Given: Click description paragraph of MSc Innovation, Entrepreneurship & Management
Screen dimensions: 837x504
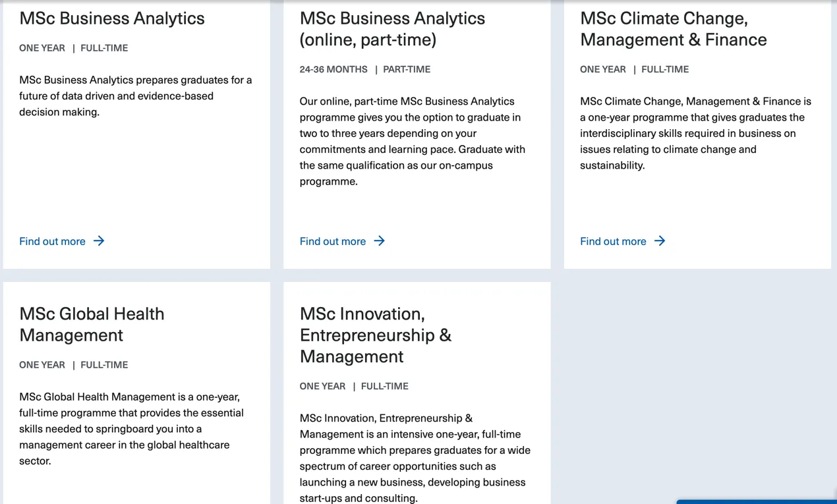Looking at the screenshot, I should pyautogui.click(x=415, y=459).
